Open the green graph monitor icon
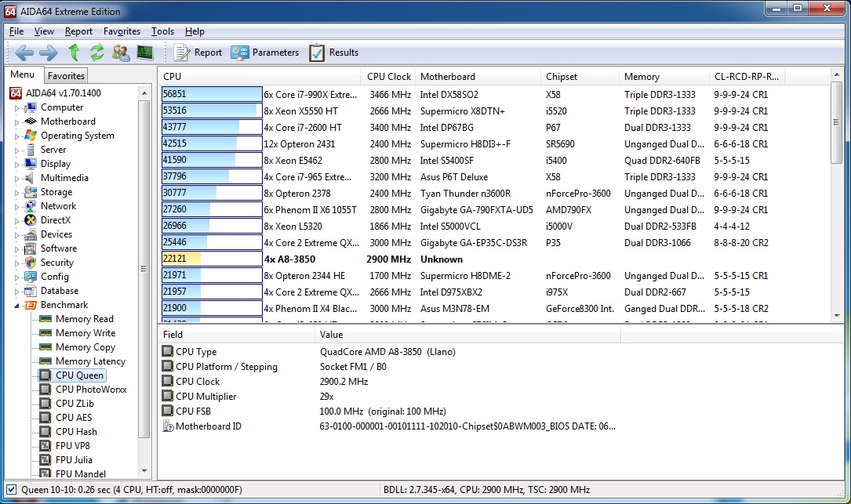 pos(145,53)
